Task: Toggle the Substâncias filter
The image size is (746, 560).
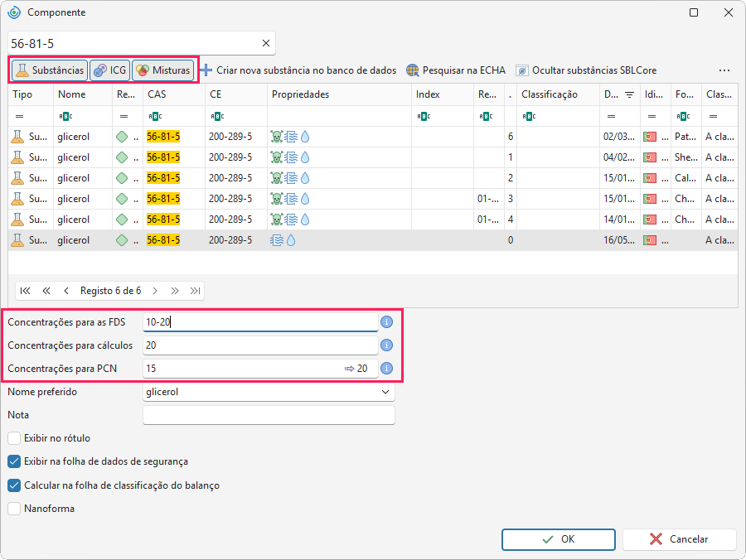Action: pyautogui.click(x=50, y=70)
